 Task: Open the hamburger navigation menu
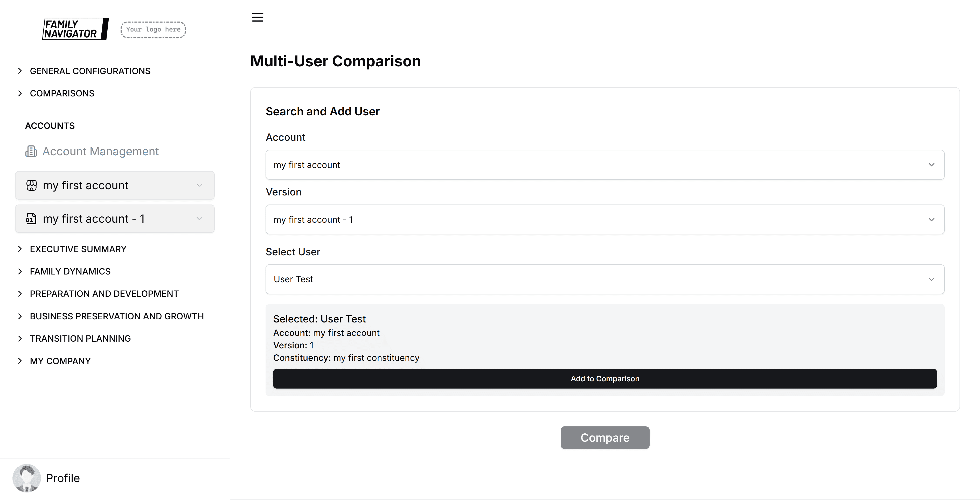(257, 17)
